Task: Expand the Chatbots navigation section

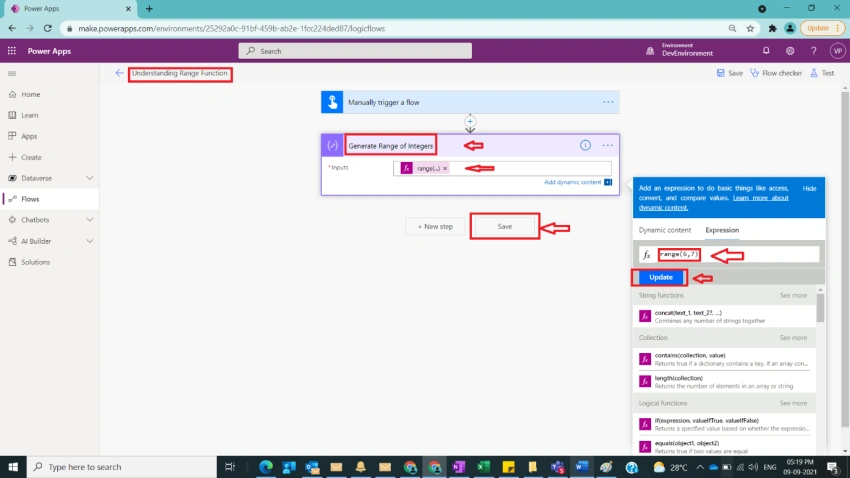Action: (89, 219)
